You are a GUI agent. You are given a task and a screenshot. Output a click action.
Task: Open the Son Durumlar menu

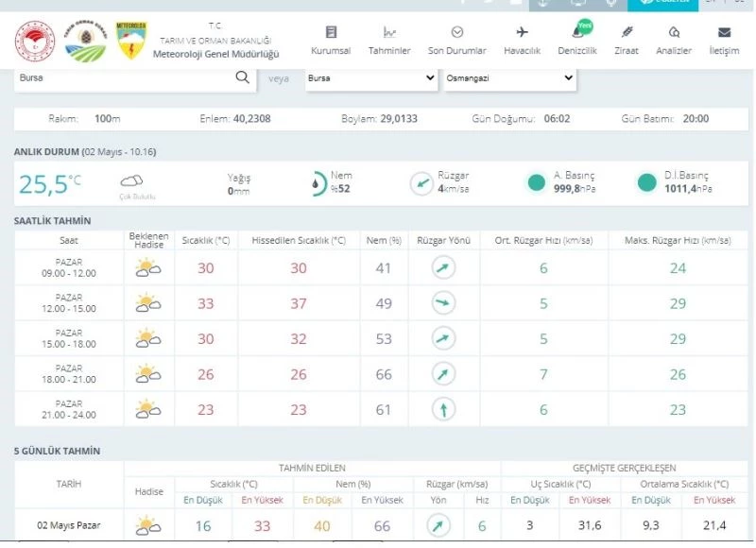pyautogui.click(x=457, y=40)
